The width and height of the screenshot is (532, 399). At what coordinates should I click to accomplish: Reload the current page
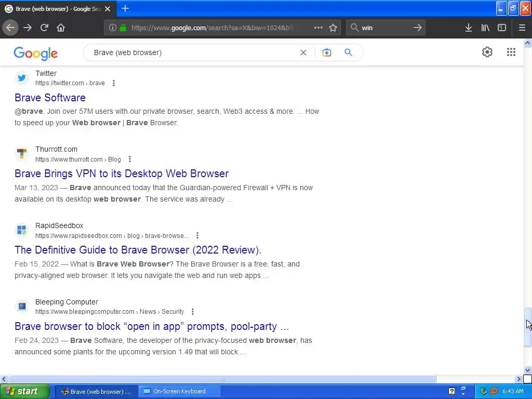[x=44, y=28]
